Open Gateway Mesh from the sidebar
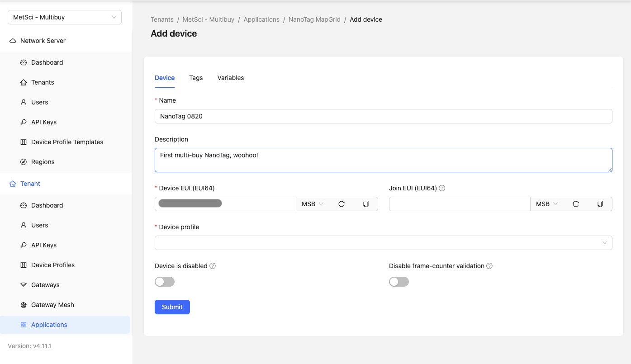The image size is (631, 364). [x=52, y=305]
